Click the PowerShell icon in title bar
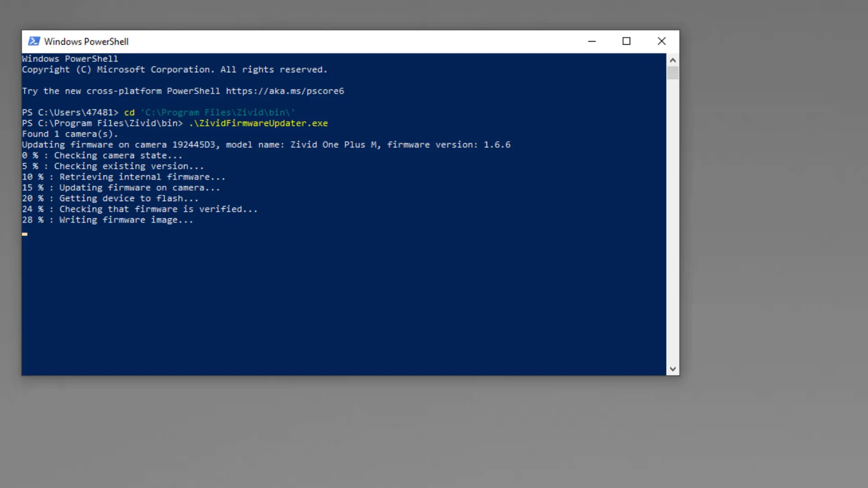 pyautogui.click(x=34, y=41)
